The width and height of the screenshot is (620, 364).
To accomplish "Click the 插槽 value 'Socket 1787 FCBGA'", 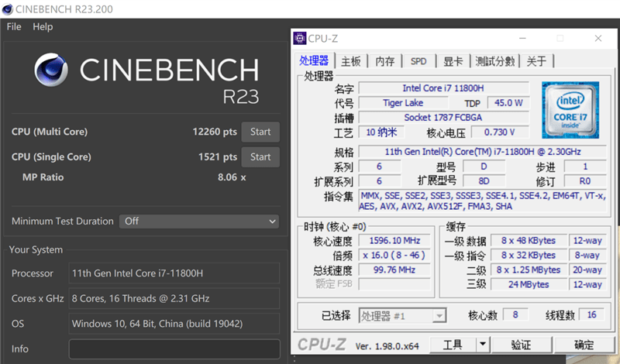I will coord(443,118).
